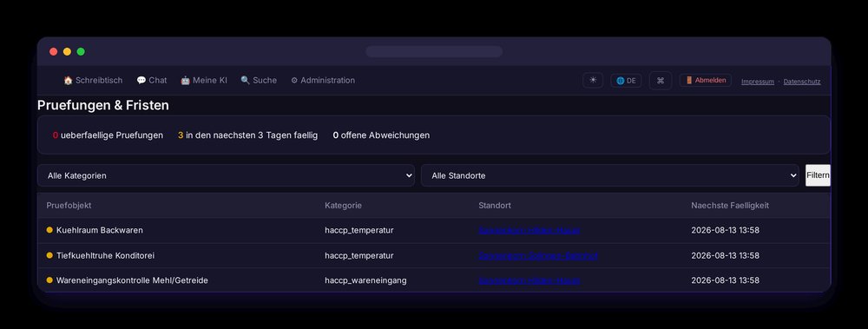Screen dimensions: 868x329
Task: Maximize the window with the green button
Action: coord(81,51)
